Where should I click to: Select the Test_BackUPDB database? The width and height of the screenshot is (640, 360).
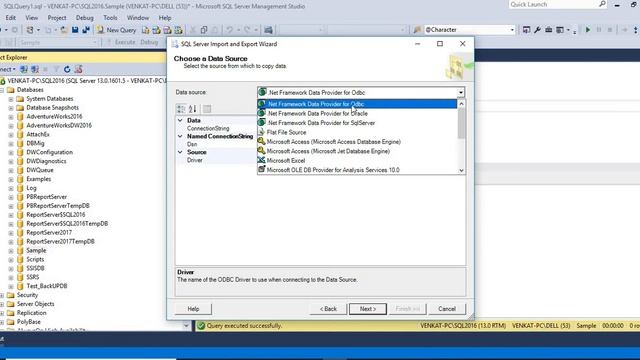click(x=47, y=286)
